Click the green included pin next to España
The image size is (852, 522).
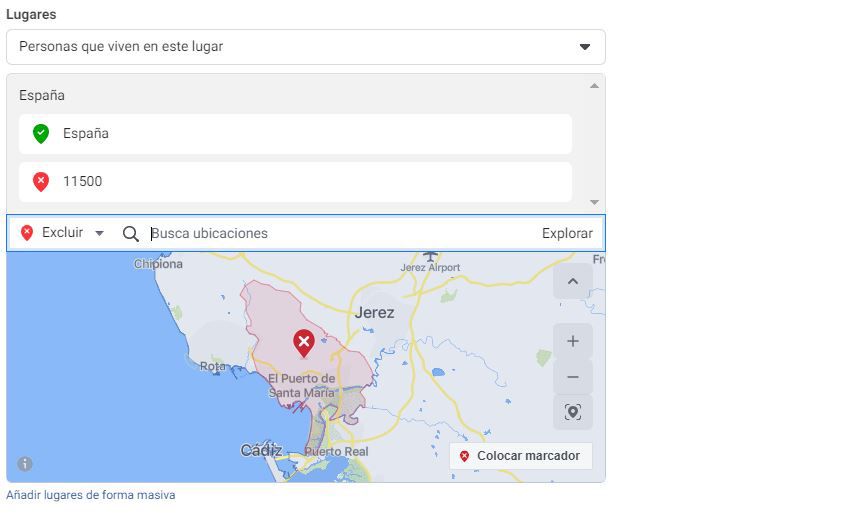coord(41,134)
